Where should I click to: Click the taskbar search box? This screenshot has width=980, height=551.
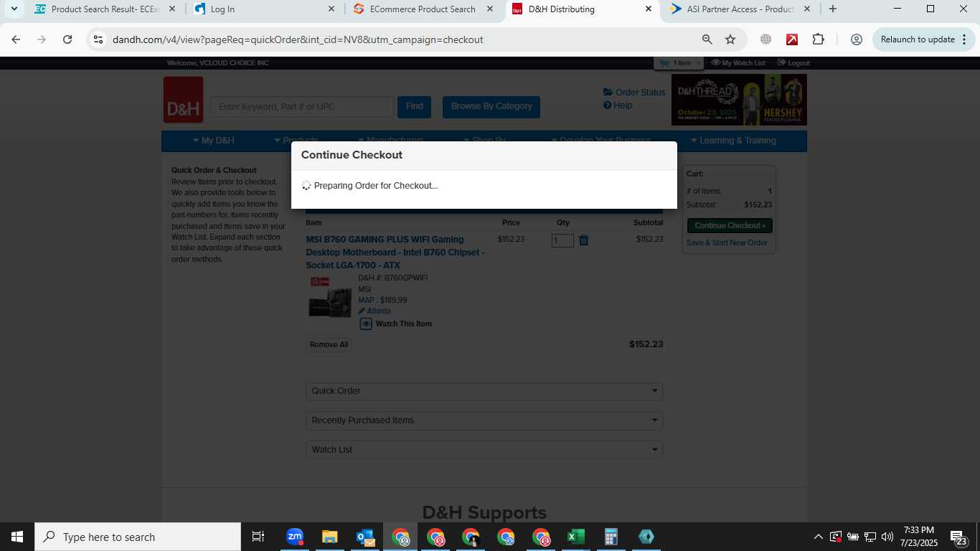tap(138, 537)
